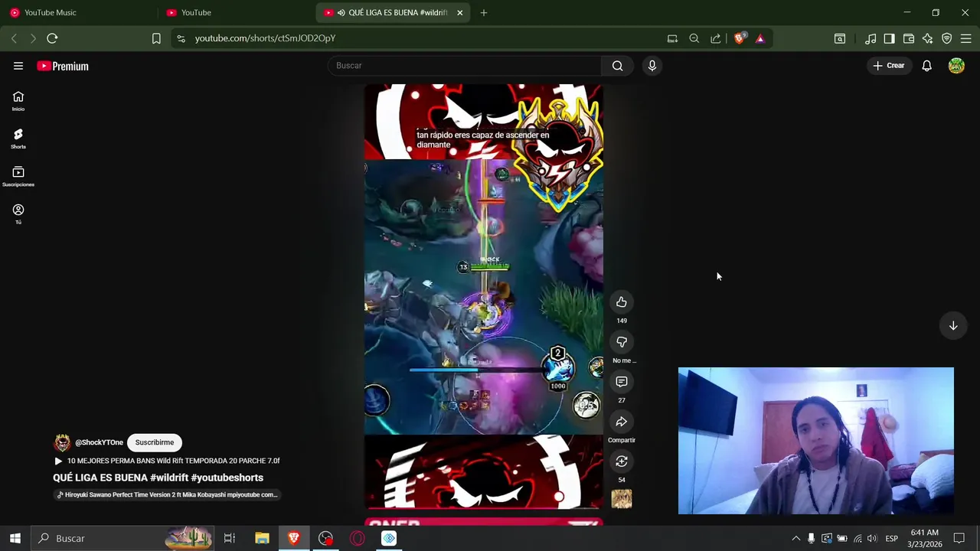Open Brave main menu
Viewport: 980px width, 551px height.
965,38
